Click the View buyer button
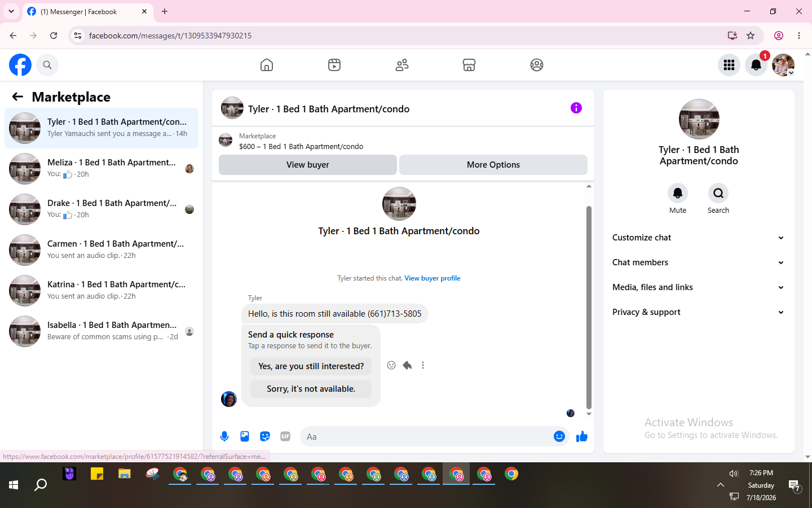The height and width of the screenshot is (508, 812). coord(308,165)
